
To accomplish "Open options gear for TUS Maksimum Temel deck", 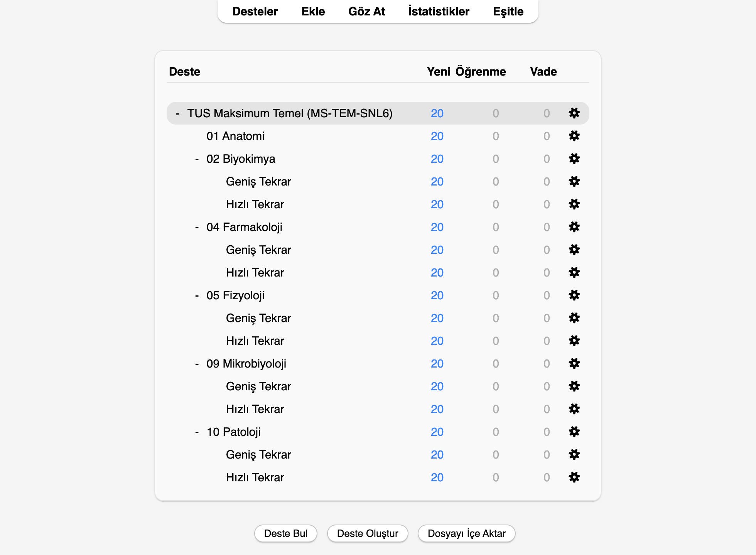I will click(x=574, y=113).
